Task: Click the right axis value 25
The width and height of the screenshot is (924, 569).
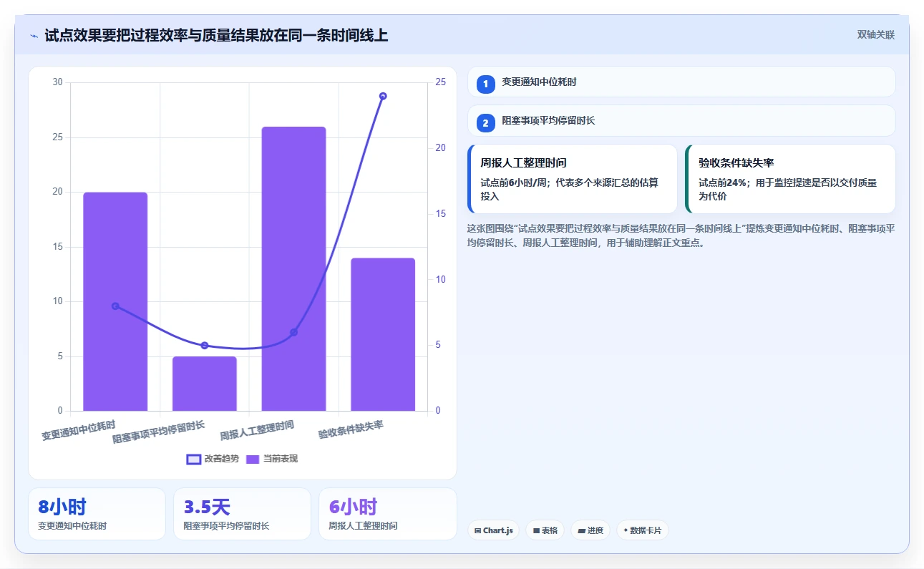Action: tap(440, 82)
